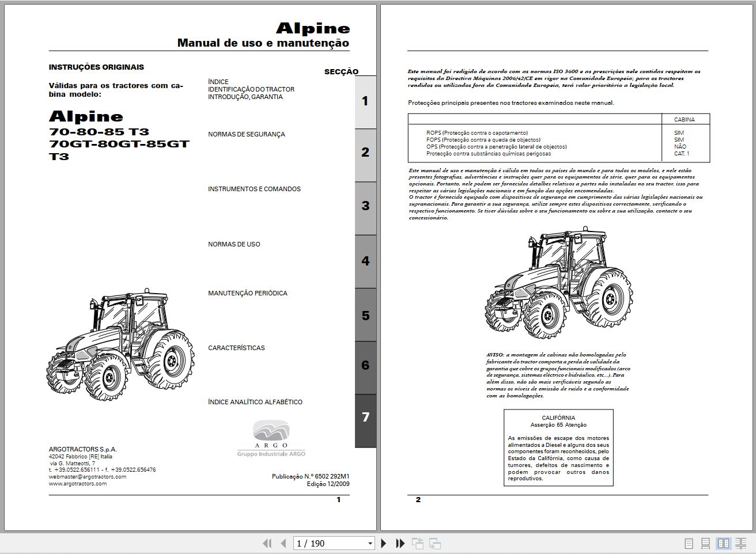Image resolution: width=756 pixels, height=554 pixels.
Task: Click IDENTIFICAÇÃO DO TRACTOR entry
Action: point(251,89)
